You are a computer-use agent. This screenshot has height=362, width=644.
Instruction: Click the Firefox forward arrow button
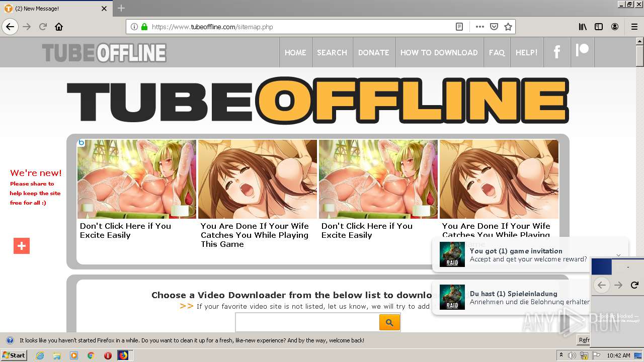pyautogui.click(x=27, y=27)
